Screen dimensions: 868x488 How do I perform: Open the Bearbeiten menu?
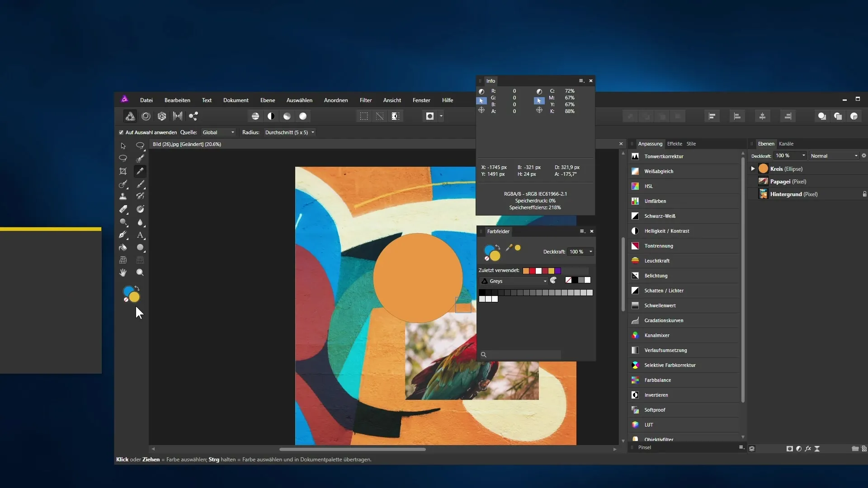[x=177, y=100]
